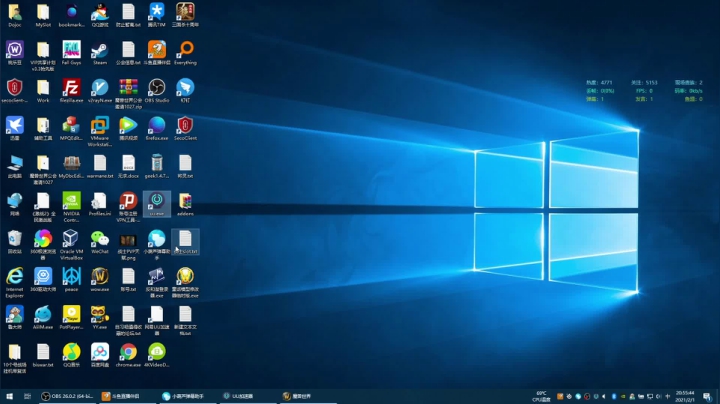Open the PVP png image file

[x=128, y=245]
